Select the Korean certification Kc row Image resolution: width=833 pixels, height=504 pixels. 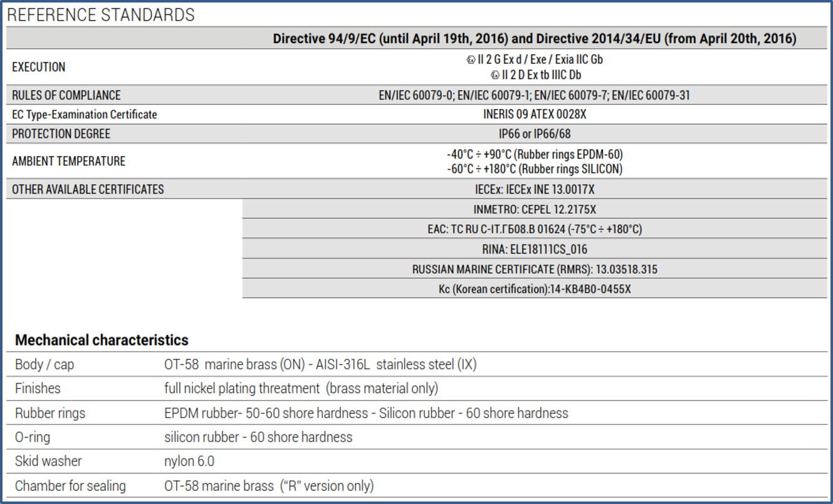click(535, 289)
